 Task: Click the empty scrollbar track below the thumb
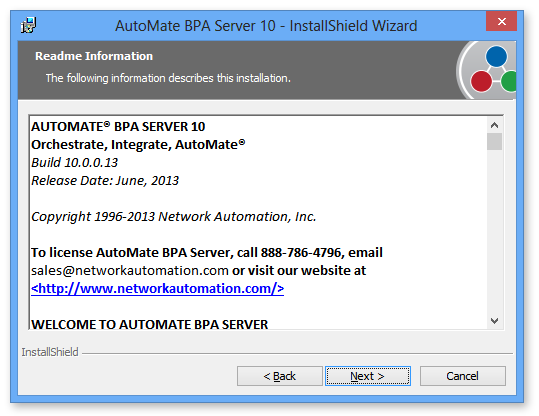point(494,231)
